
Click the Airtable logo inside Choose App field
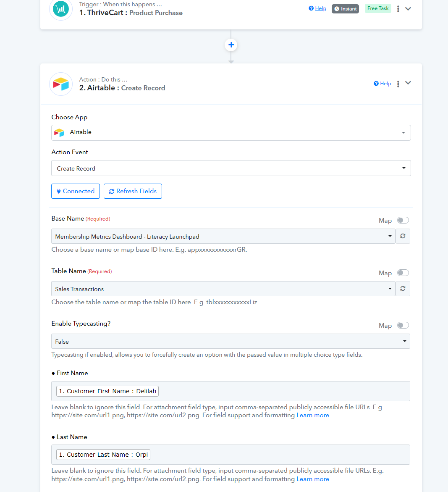pyautogui.click(x=59, y=133)
